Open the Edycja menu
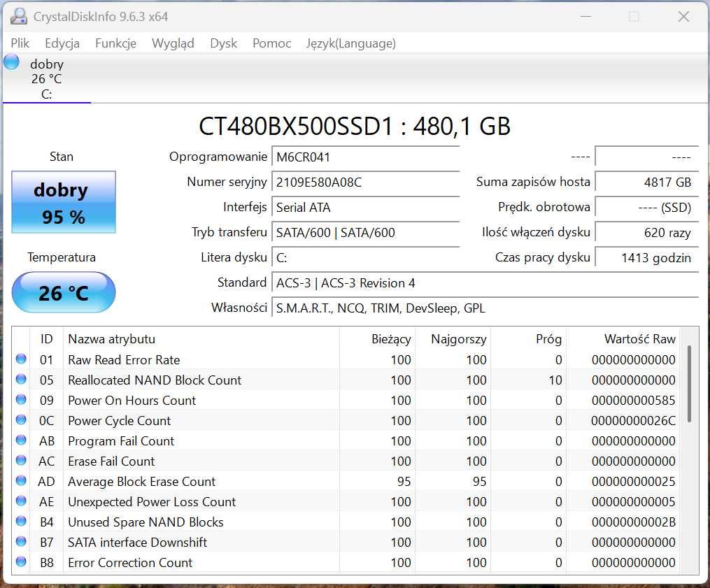The width and height of the screenshot is (710, 588). (62, 43)
